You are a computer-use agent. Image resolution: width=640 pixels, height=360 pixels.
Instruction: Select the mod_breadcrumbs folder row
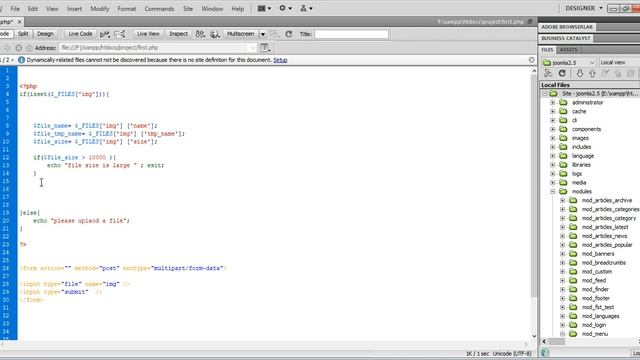click(x=604, y=263)
